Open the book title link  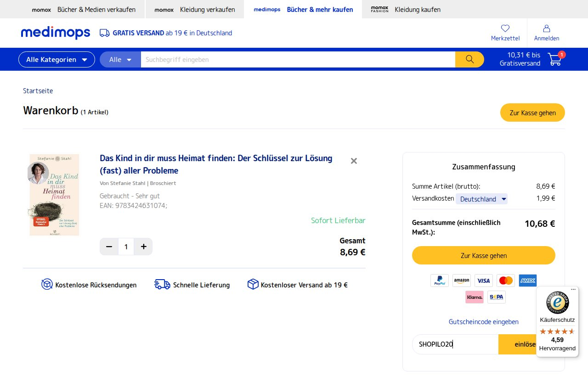[216, 164]
